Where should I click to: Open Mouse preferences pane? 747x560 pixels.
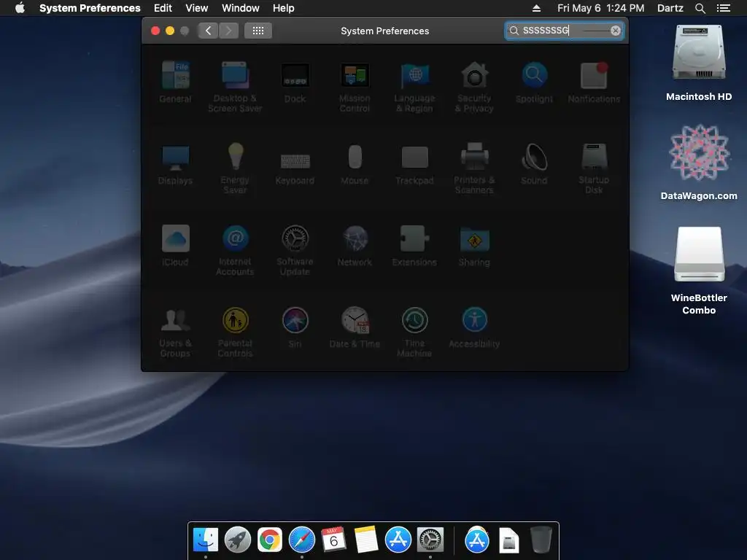click(355, 164)
